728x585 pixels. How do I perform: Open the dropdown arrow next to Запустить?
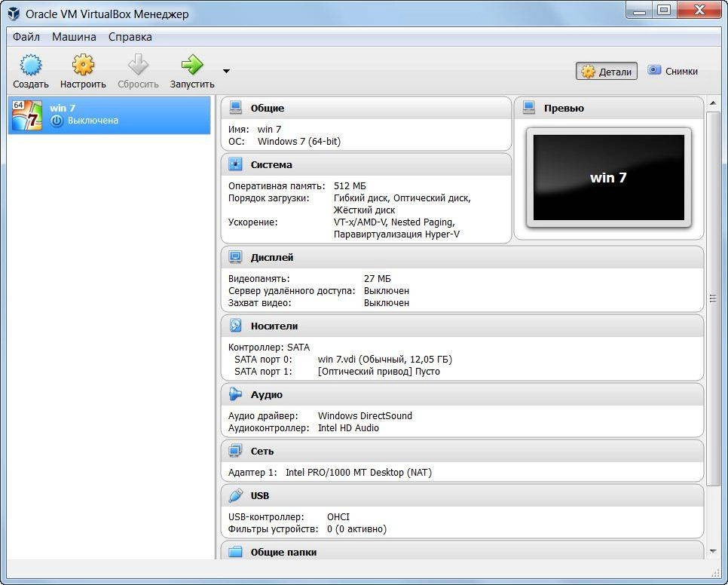coord(226,71)
